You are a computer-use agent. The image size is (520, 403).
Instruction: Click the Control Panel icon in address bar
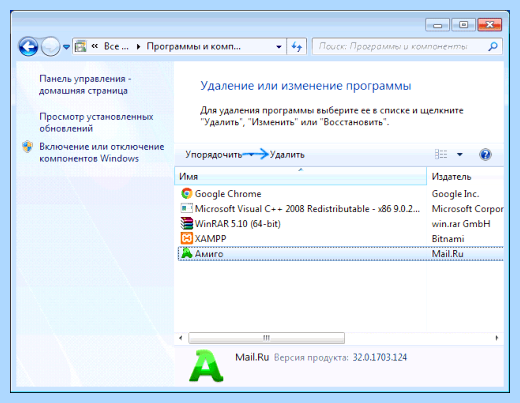tap(80, 46)
